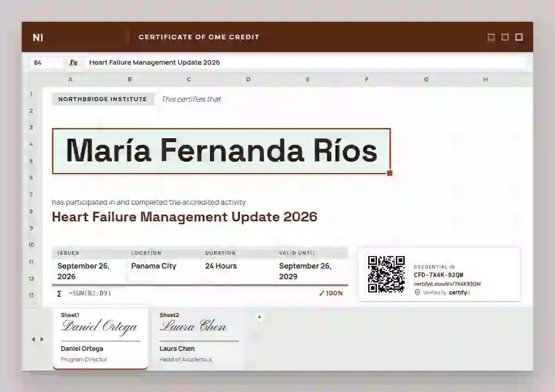555x392 pixels.
Task: Click the Program Director title text
Action: (84, 359)
